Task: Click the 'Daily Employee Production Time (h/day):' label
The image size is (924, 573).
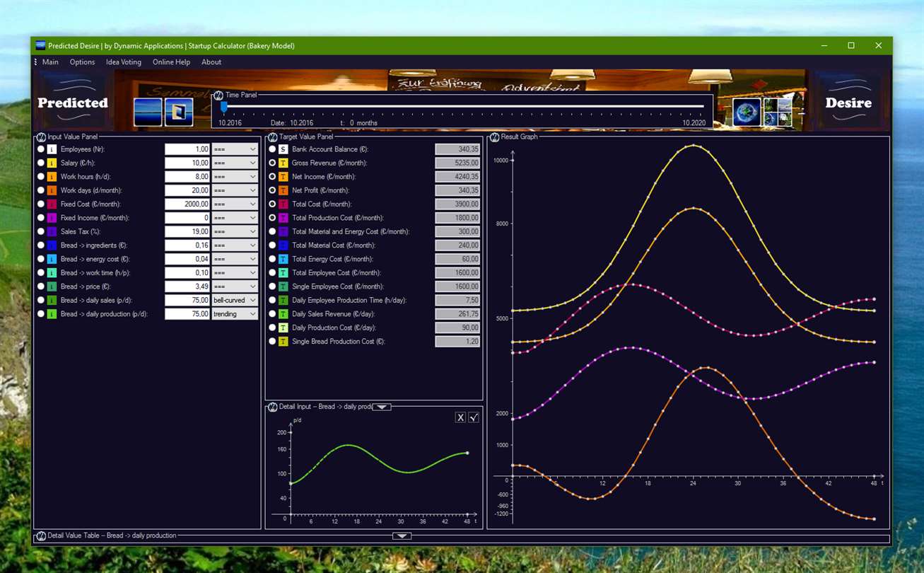Action: [349, 301]
